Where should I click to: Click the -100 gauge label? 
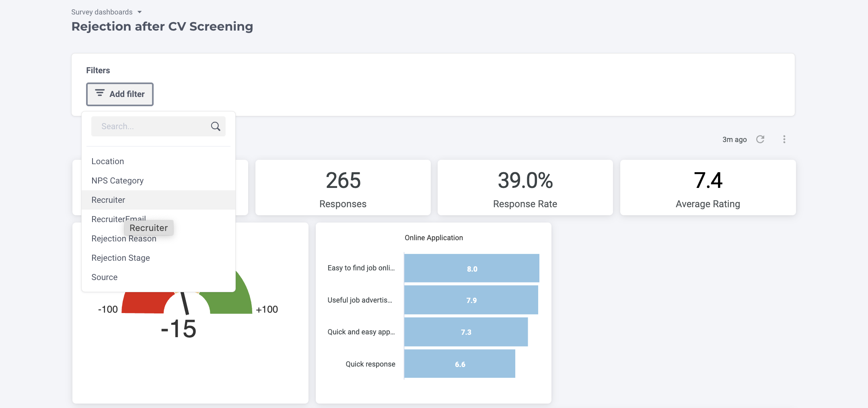[108, 309]
